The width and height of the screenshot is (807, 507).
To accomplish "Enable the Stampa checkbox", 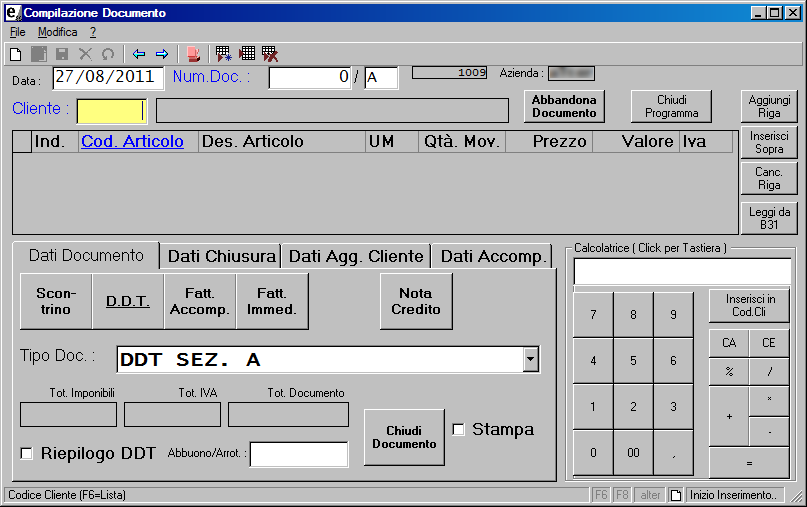I will 459,429.
